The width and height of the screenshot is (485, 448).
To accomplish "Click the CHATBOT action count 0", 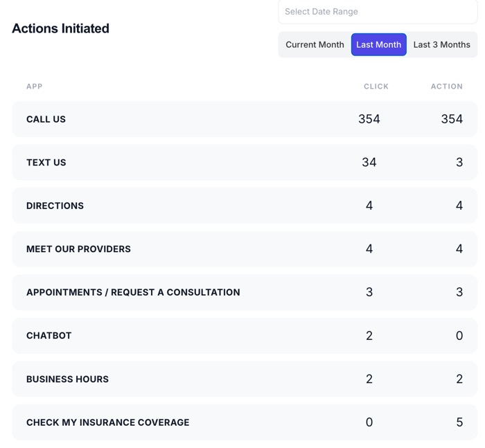I will click(459, 335).
